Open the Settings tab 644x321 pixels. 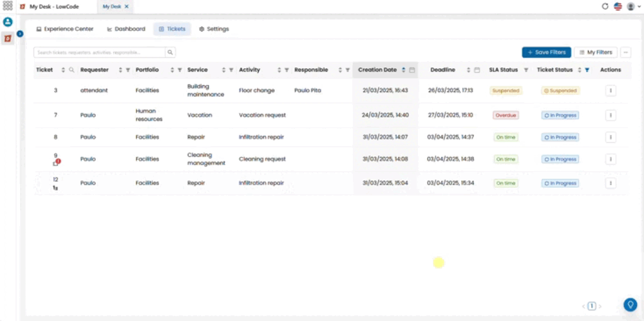(214, 29)
